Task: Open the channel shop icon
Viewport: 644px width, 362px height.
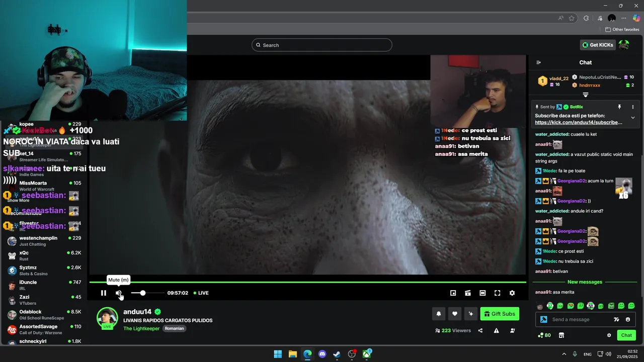Action: [561, 335]
